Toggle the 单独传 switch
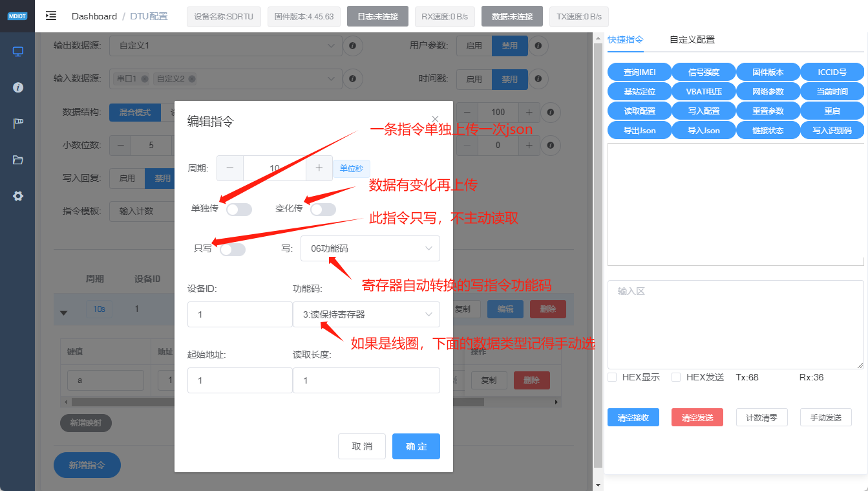868x491 pixels. [239, 209]
